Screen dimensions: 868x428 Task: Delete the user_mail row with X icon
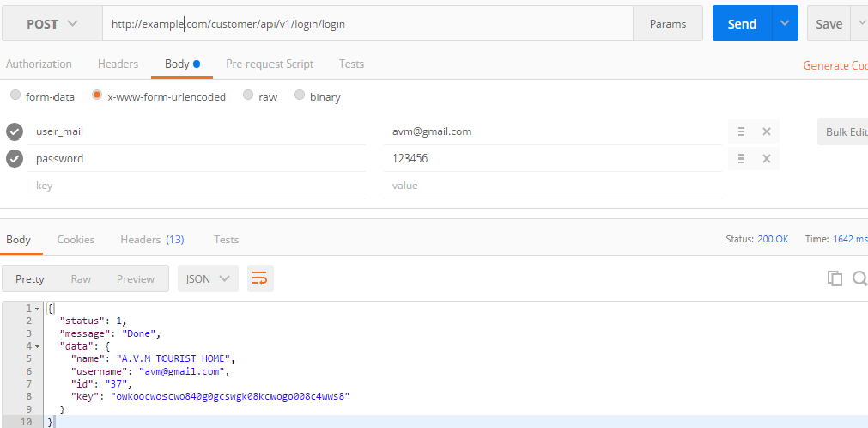click(x=766, y=132)
